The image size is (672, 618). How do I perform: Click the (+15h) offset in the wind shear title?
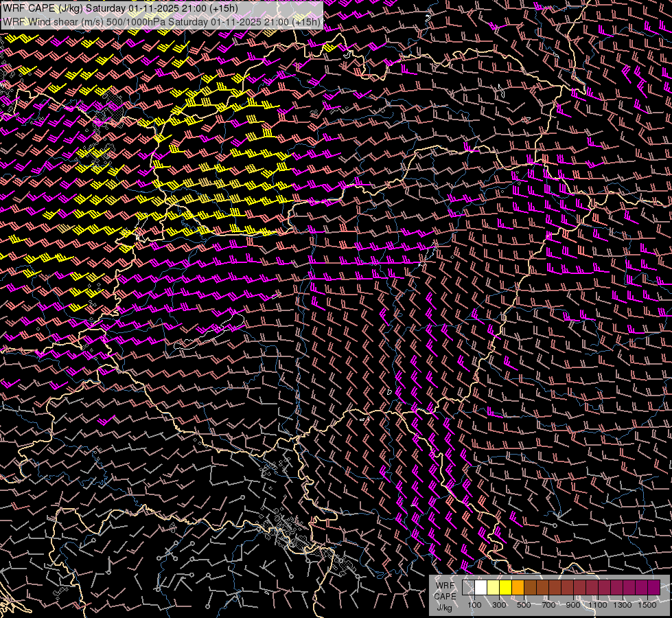(x=306, y=22)
